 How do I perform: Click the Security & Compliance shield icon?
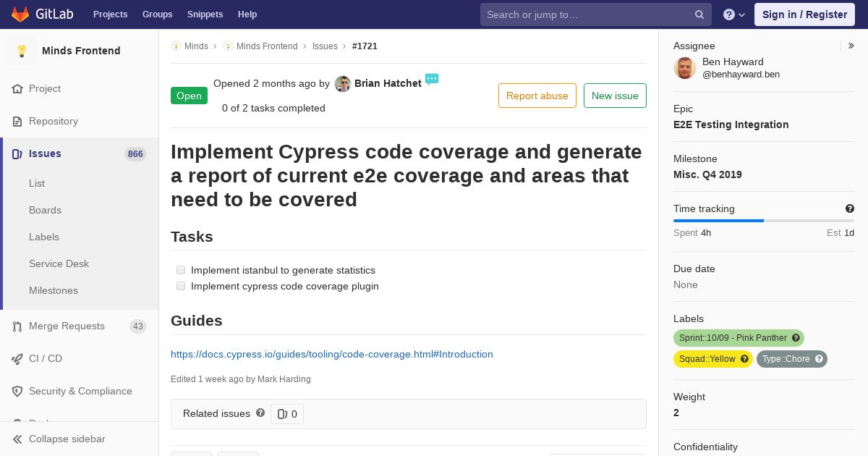click(x=17, y=391)
